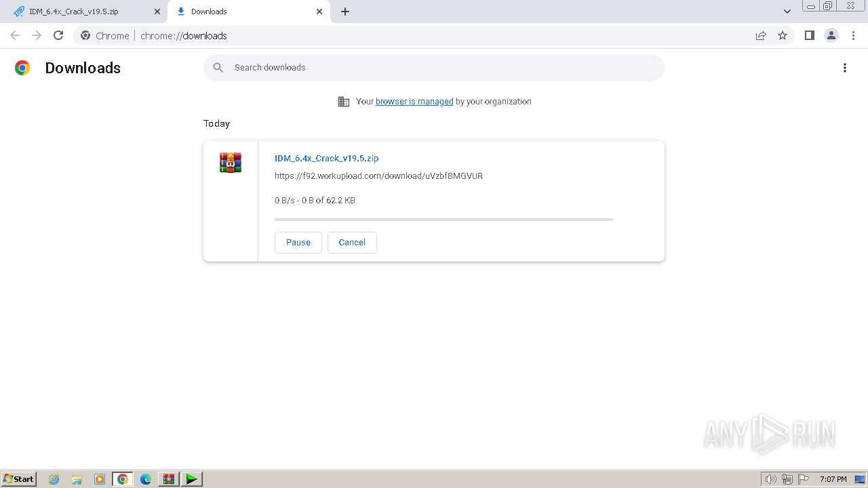This screenshot has width=868, height=488.
Task: Open a new tab with plus button
Action: click(345, 12)
